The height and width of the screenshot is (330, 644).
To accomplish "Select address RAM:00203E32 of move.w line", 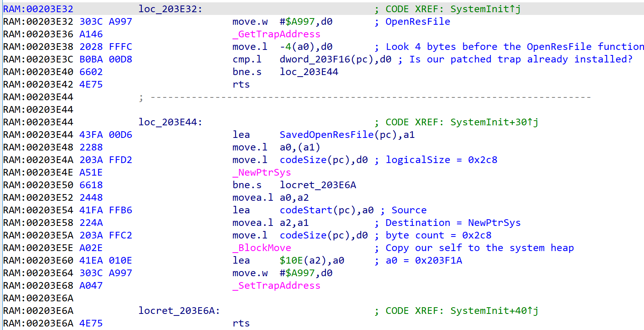I will pos(38,22).
